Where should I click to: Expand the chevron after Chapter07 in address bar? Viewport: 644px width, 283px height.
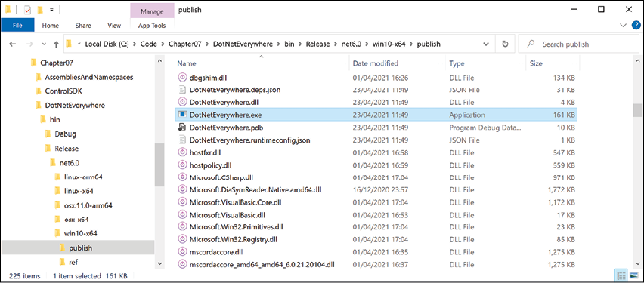click(207, 44)
